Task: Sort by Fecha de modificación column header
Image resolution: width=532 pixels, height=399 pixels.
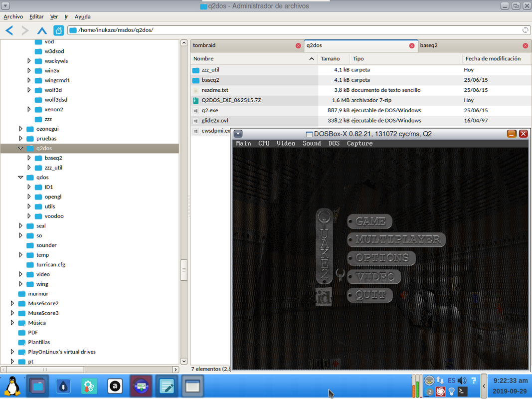Action: click(x=496, y=59)
